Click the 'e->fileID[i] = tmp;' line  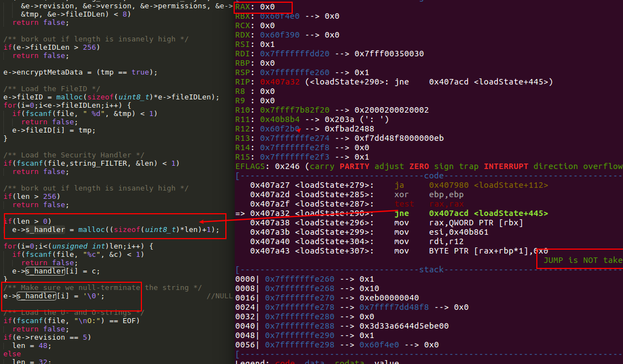click(54, 130)
